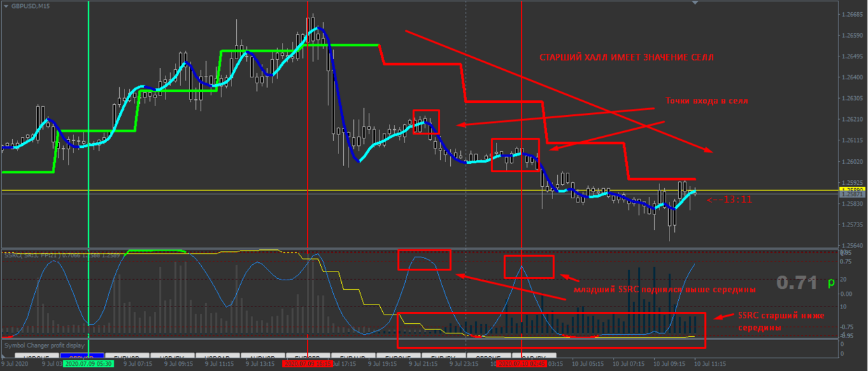868x371 pixels.
Task: Click the green 2020.07.09 05:30 time label
Action: (x=87, y=364)
